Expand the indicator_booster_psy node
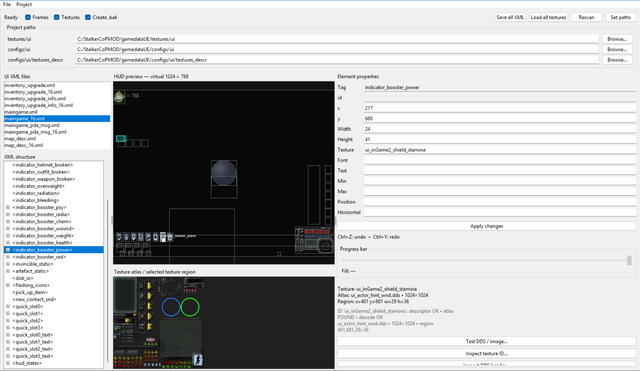The image size is (640, 371). pyautogui.click(x=8, y=207)
